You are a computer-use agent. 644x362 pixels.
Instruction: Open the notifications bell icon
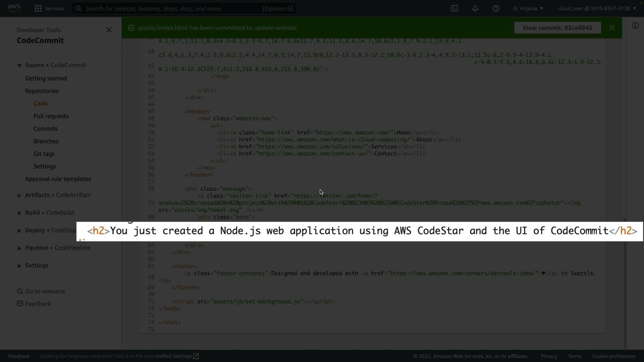click(475, 8)
